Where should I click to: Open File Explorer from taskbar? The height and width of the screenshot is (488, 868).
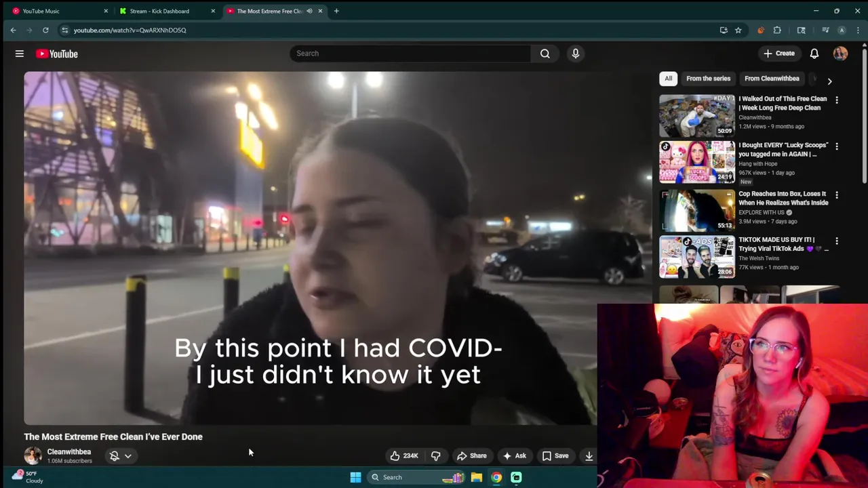tap(477, 477)
